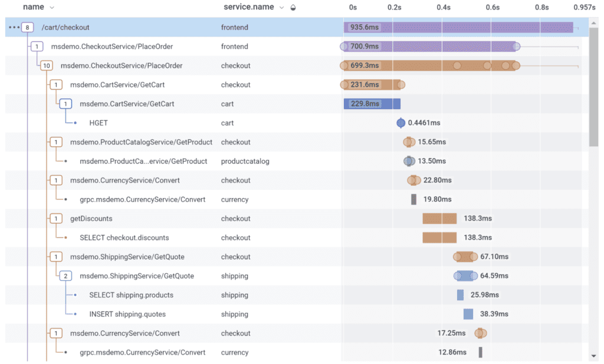Click the getDiscounts 138.3ms orange span bar
The width and height of the screenshot is (604, 364).
439,219
